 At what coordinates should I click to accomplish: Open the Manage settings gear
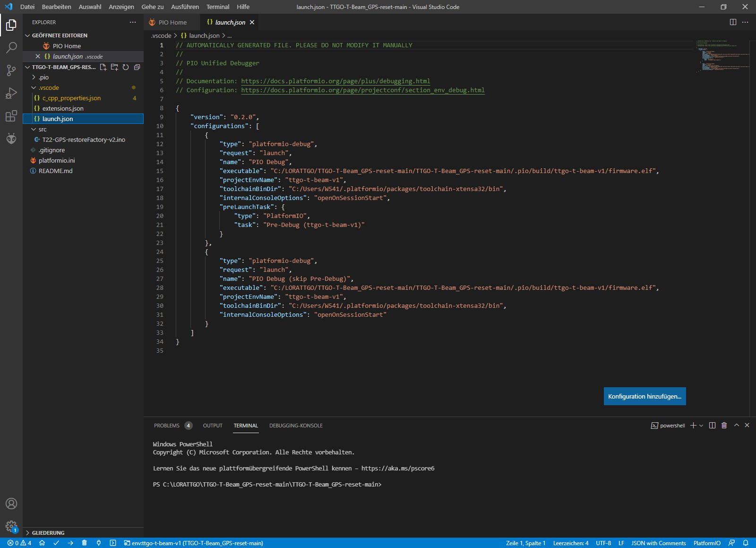coord(11,526)
